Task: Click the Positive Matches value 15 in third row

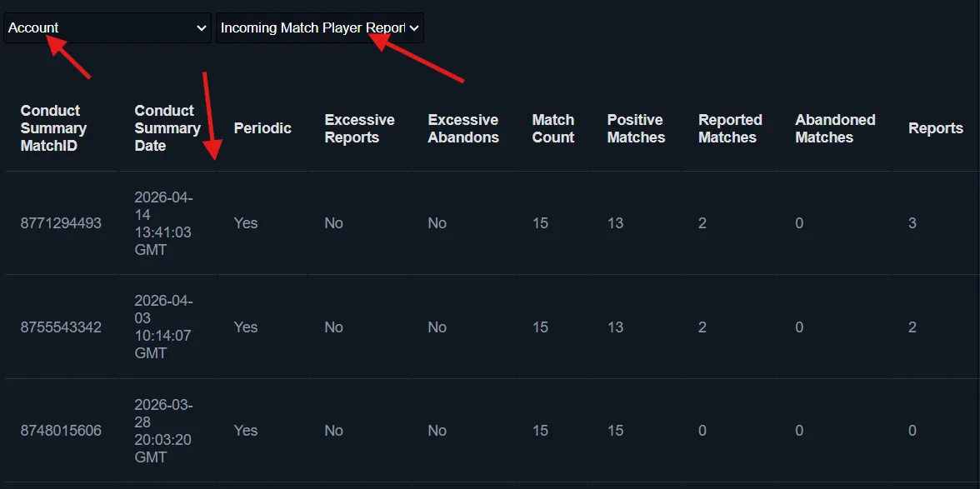Action: (615, 431)
